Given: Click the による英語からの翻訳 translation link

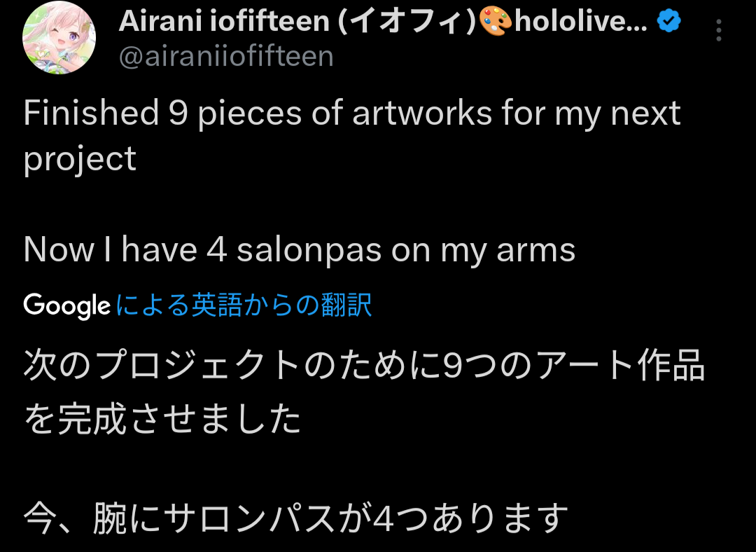Looking at the screenshot, I should [244, 305].
